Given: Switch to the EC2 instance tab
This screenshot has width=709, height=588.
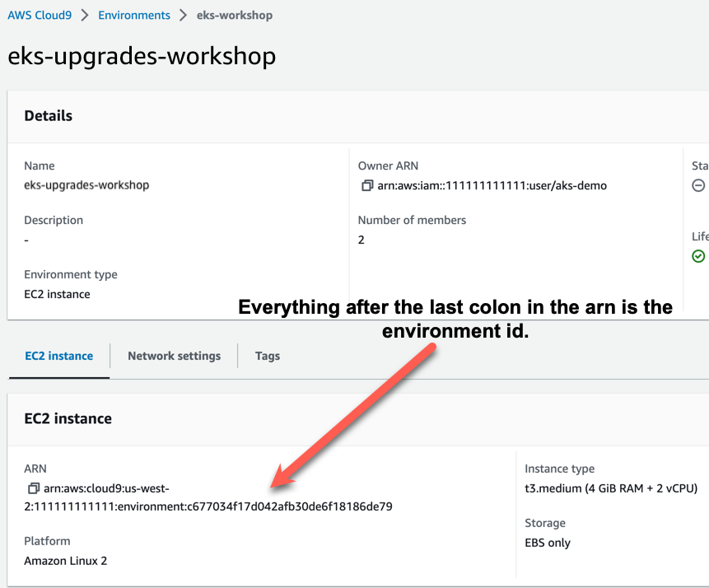Looking at the screenshot, I should (x=59, y=356).
